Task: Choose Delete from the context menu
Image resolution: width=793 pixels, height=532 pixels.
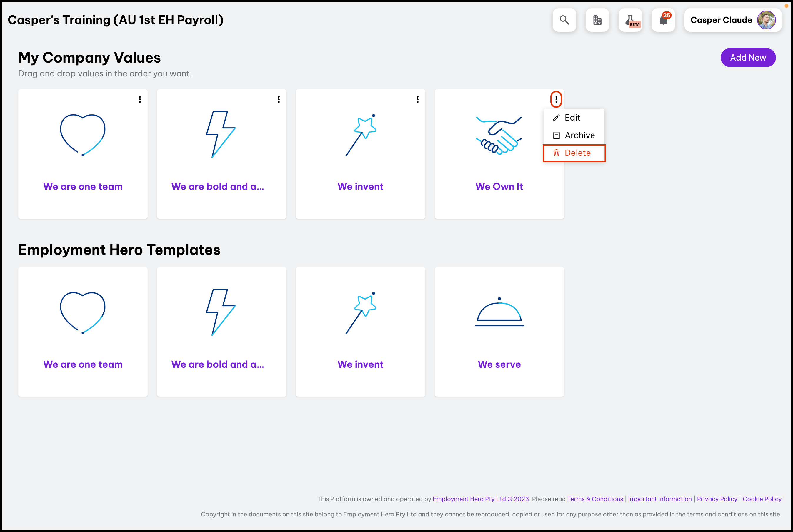Action: (x=577, y=153)
